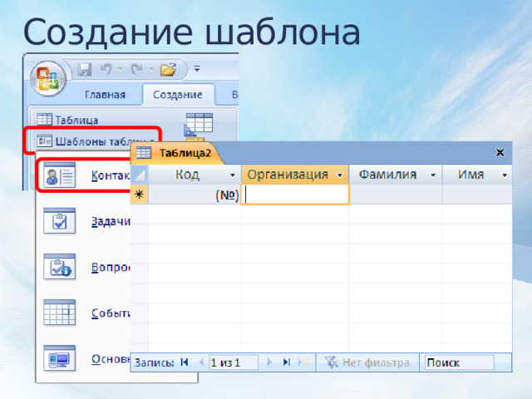Open the Организация column dropdown arrow
This screenshot has height=399, width=532.
(340, 175)
